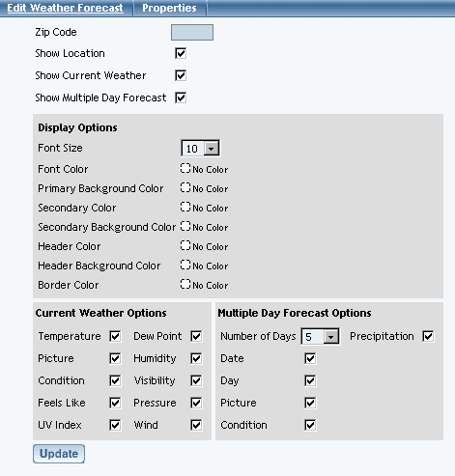Select the Header Background Color swatch

pos(185,265)
